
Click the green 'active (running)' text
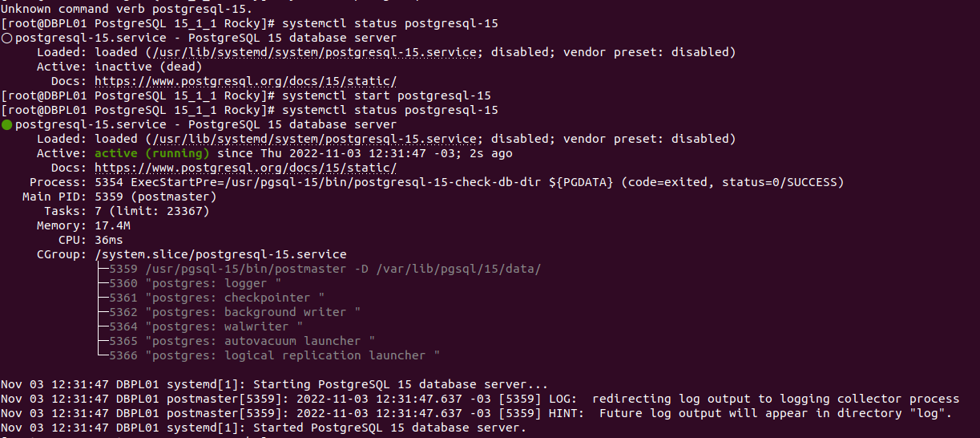point(152,153)
